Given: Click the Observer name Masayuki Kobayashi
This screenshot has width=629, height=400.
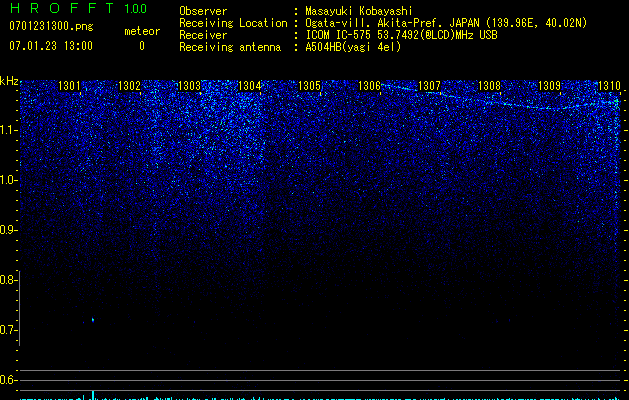Looking at the screenshot, I should pos(359,11).
